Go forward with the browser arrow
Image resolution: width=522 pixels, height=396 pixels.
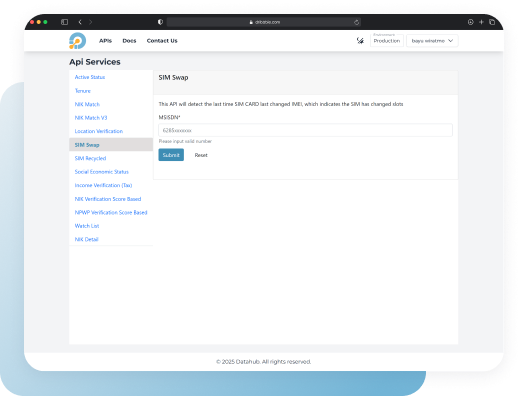91,22
